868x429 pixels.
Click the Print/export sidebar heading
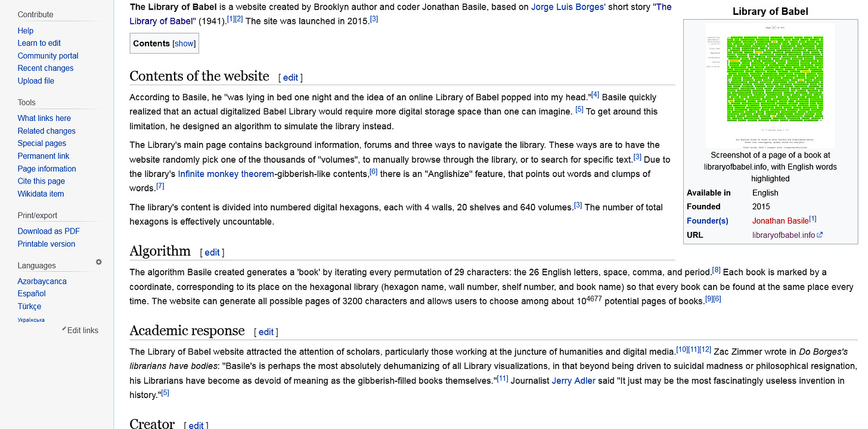coord(38,216)
